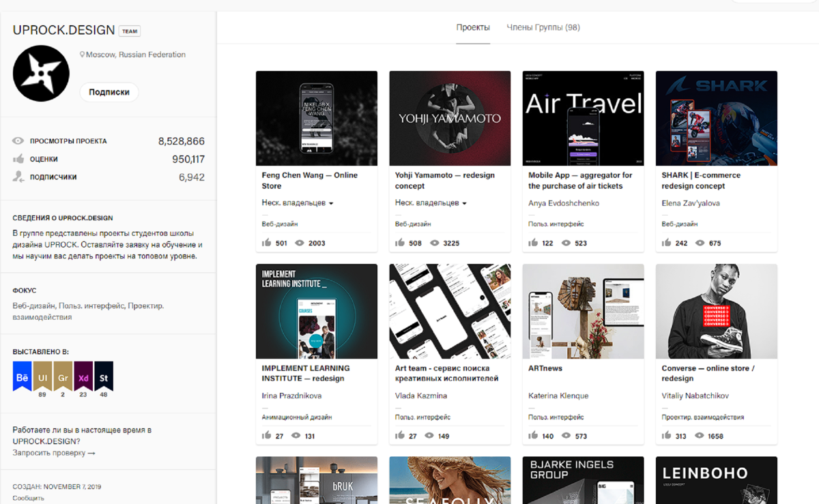Expand owners dropdown on Yohji Yamamoto card
The image size is (819, 504).
pos(431,203)
